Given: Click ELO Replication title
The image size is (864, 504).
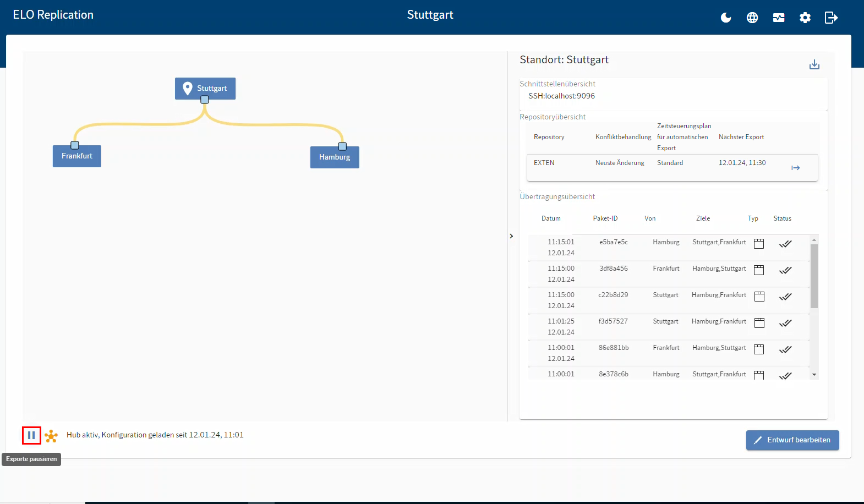Looking at the screenshot, I should [x=53, y=15].
